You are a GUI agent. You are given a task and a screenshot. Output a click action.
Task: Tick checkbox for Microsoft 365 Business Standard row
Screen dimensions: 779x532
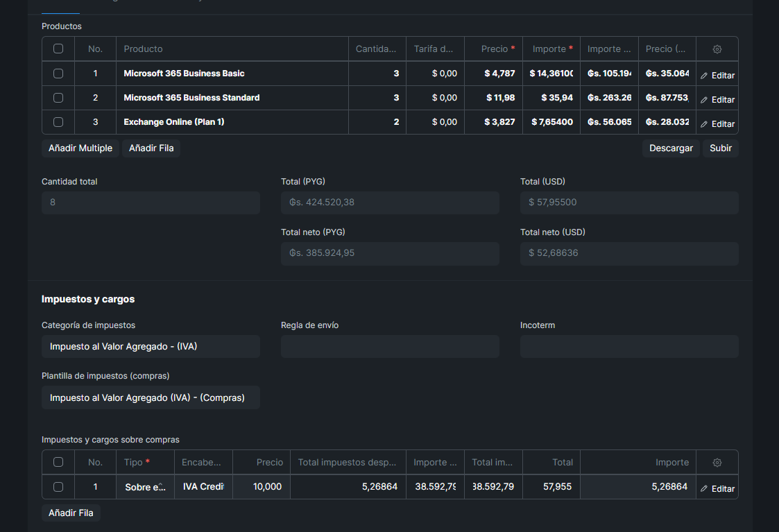[58, 98]
